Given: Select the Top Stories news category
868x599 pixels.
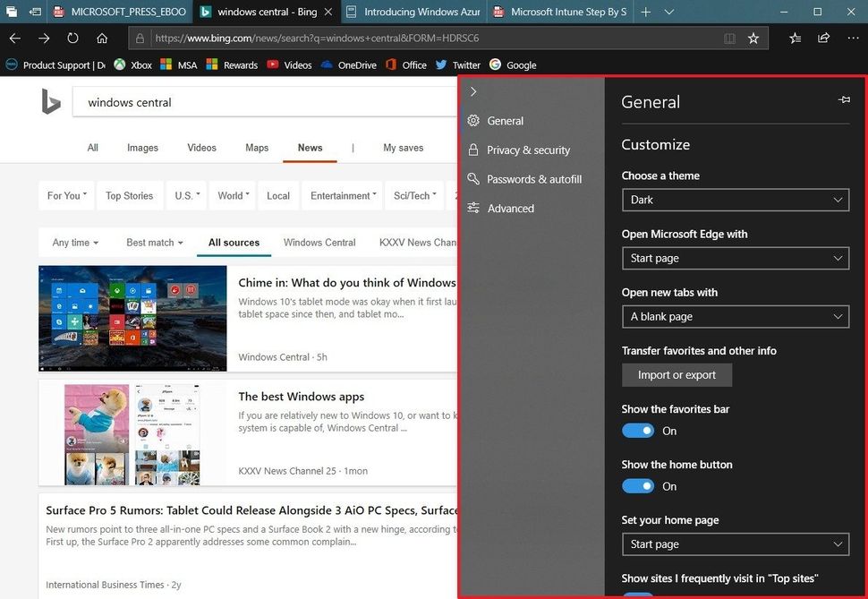Looking at the screenshot, I should 129,195.
